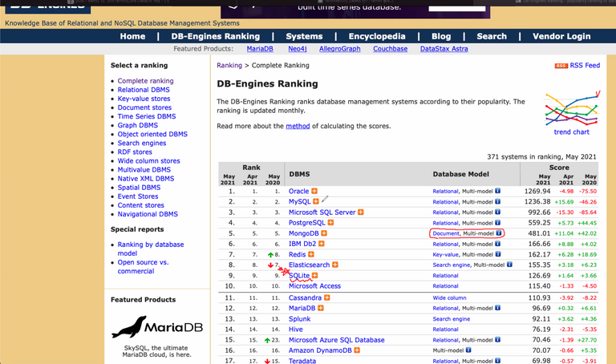Click the info icon in Amazon DynamoDB row
The width and height of the screenshot is (616, 364).
[x=468, y=350]
